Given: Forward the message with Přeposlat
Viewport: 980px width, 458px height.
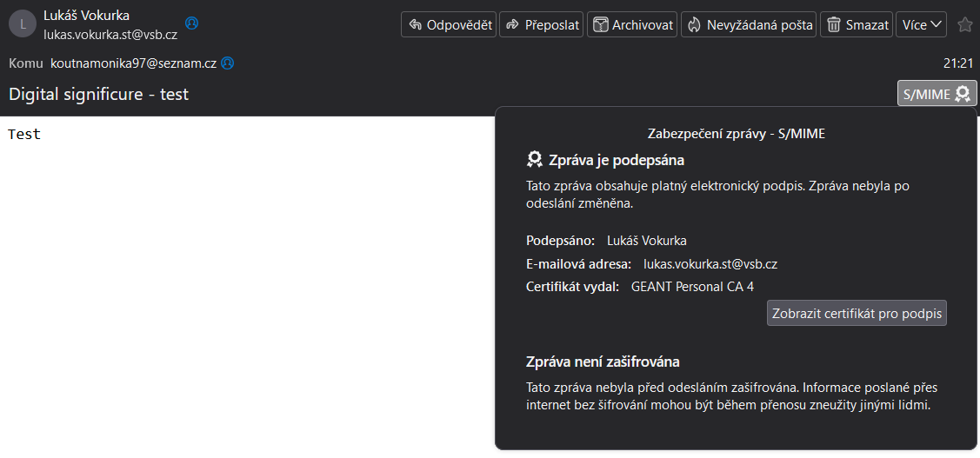Looking at the screenshot, I should (541, 25).
